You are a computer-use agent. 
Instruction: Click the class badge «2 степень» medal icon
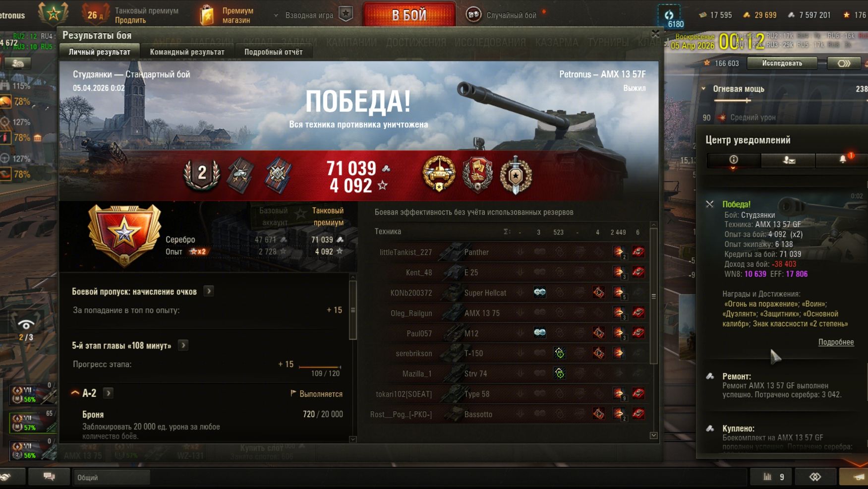click(202, 174)
